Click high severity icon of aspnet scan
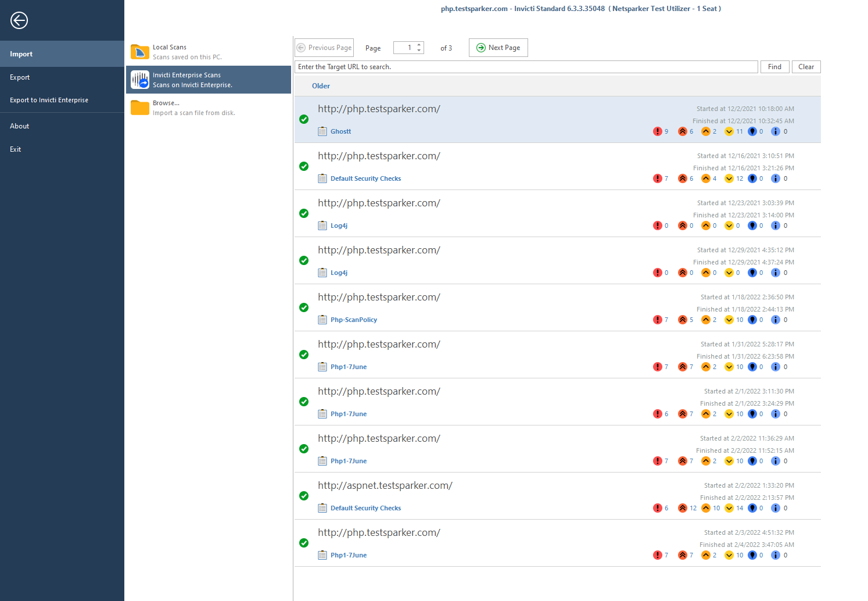Image resolution: width=868 pixels, height=601 pixels. [683, 508]
